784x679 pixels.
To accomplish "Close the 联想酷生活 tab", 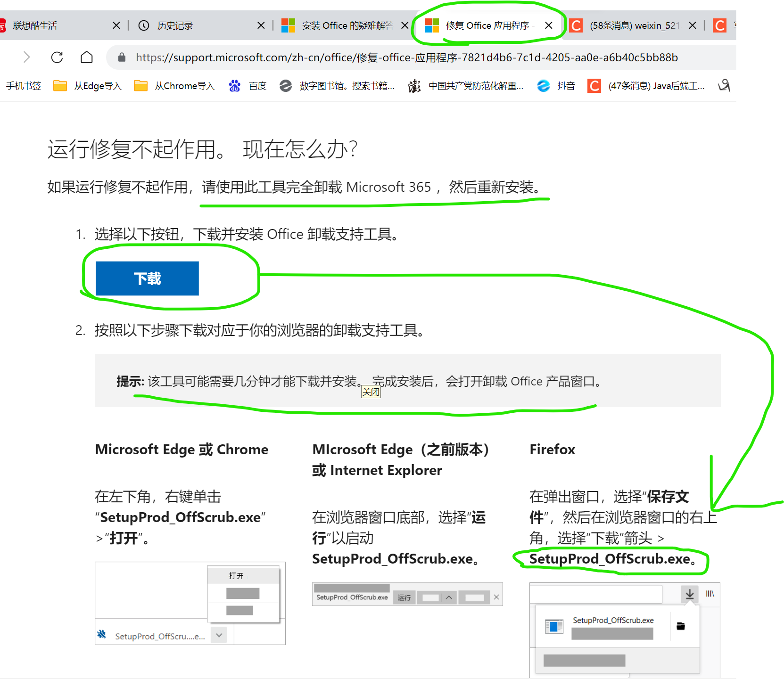I will tap(116, 25).
